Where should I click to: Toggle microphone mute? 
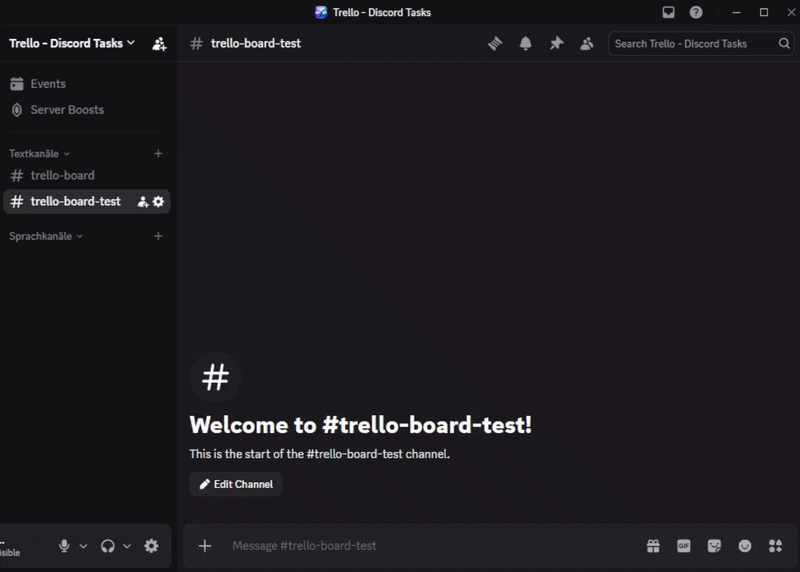64,546
